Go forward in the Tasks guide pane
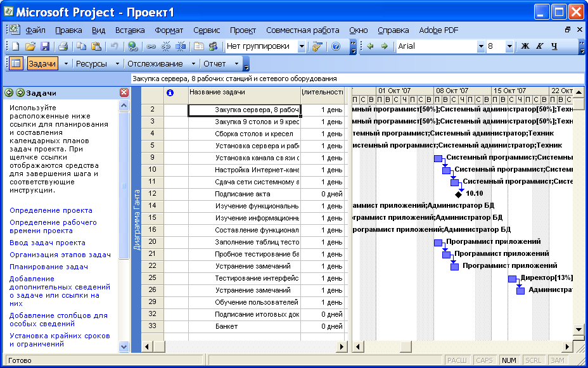Screen dimensions: 588x368 20,92
